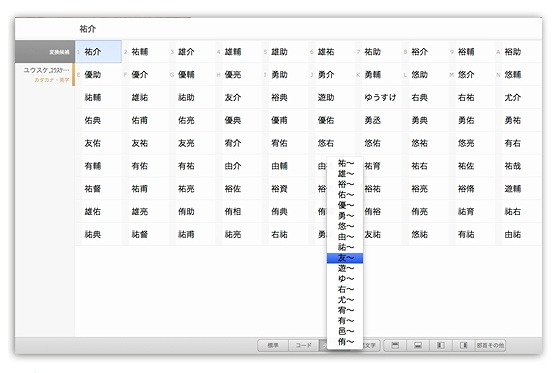This screenshot has width=555, height=373.
Task: Click the 標準 button in bottom toolbar
Action: click(273, 345)
